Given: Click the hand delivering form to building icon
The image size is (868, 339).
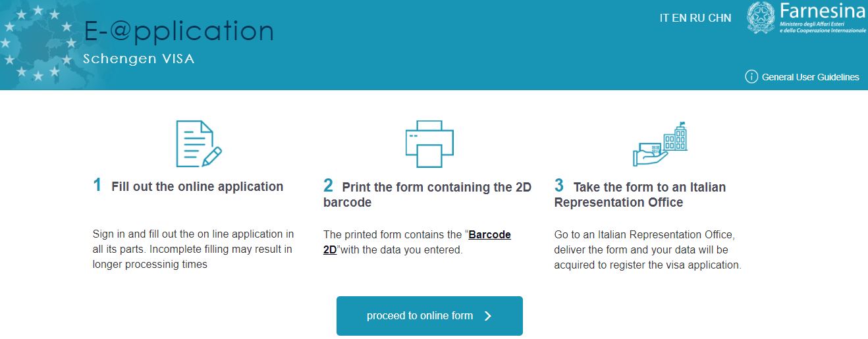Looking at the screenshot, I should [x=660, y=144].
